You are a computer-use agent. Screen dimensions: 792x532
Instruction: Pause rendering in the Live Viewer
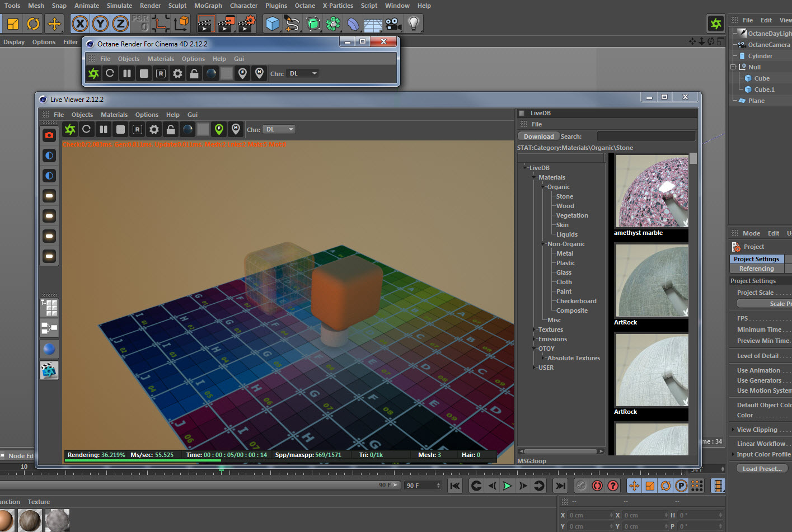click(x=104, y=129)
